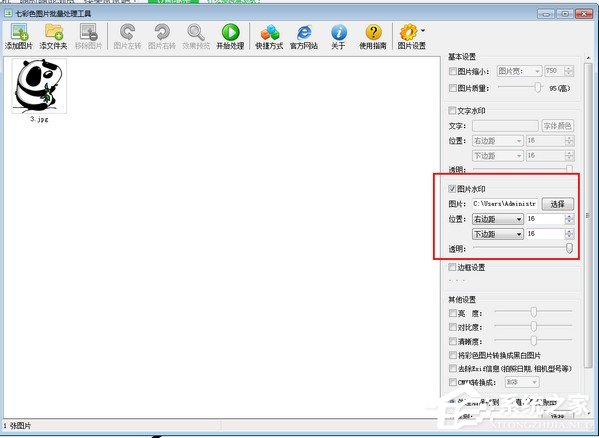599x438 pixels.
Task: Tick the 图片缩小 image shrink checkbox
Action: click(453, 71)
